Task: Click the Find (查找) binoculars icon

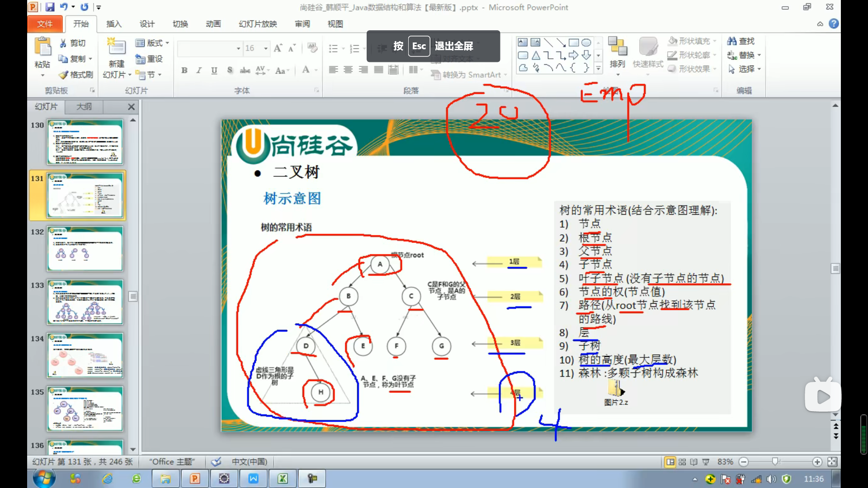Action: 731,41
